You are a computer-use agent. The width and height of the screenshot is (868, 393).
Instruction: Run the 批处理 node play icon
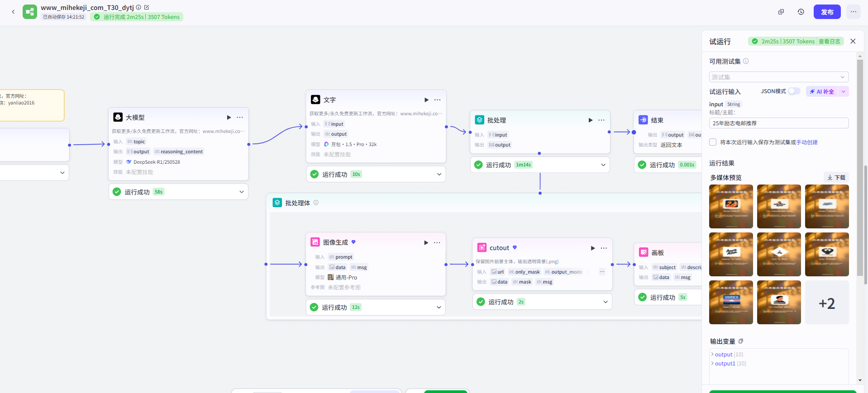pyautogui.click(x=590, y=120)
